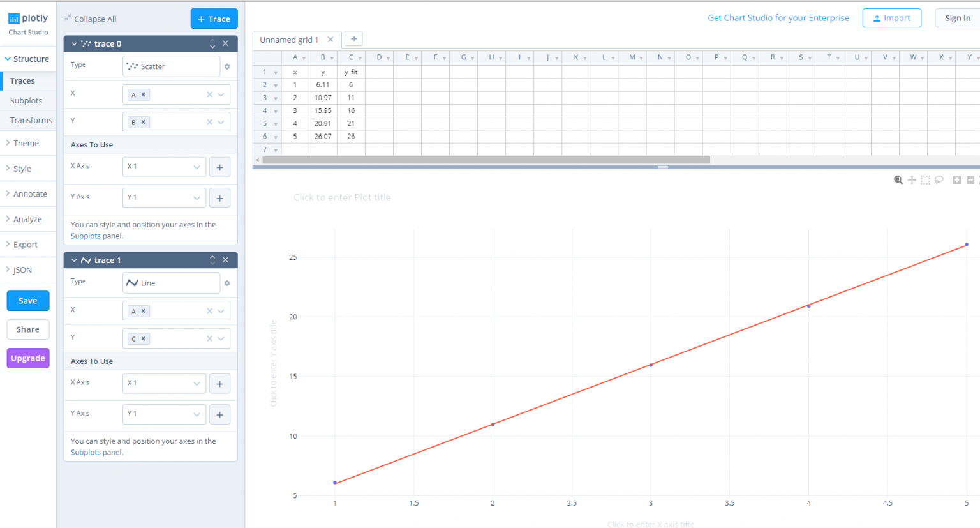Image resolution: width=980 pixels, height=528 pixels.
Task: Open the Subplots panel link under trace 0
Action: click(85, 236)
